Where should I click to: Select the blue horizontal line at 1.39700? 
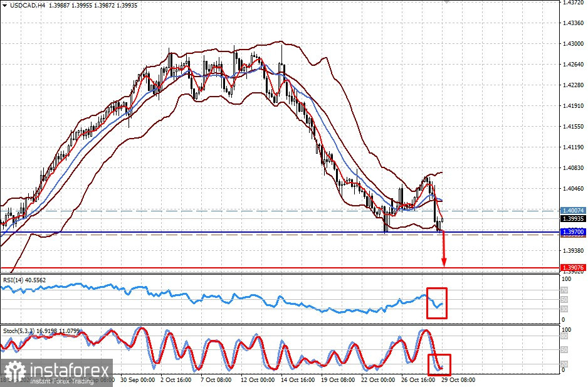point(280,232)
